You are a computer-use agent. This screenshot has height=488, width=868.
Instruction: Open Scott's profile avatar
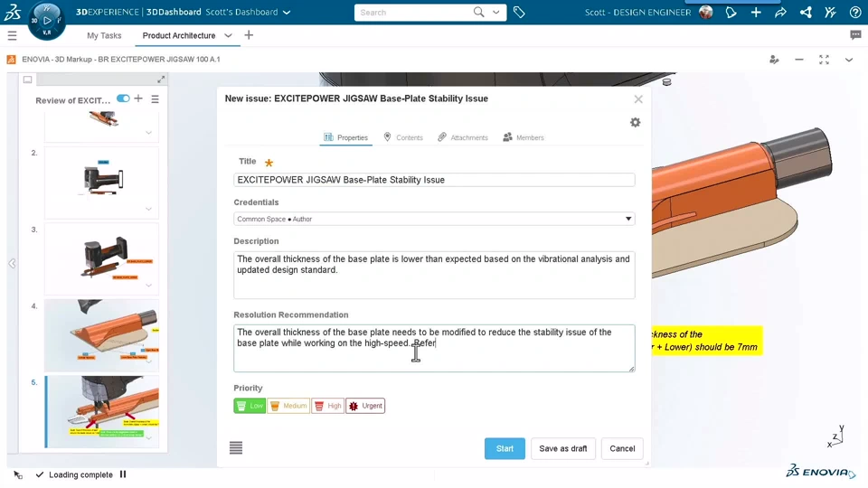(706, 12)
